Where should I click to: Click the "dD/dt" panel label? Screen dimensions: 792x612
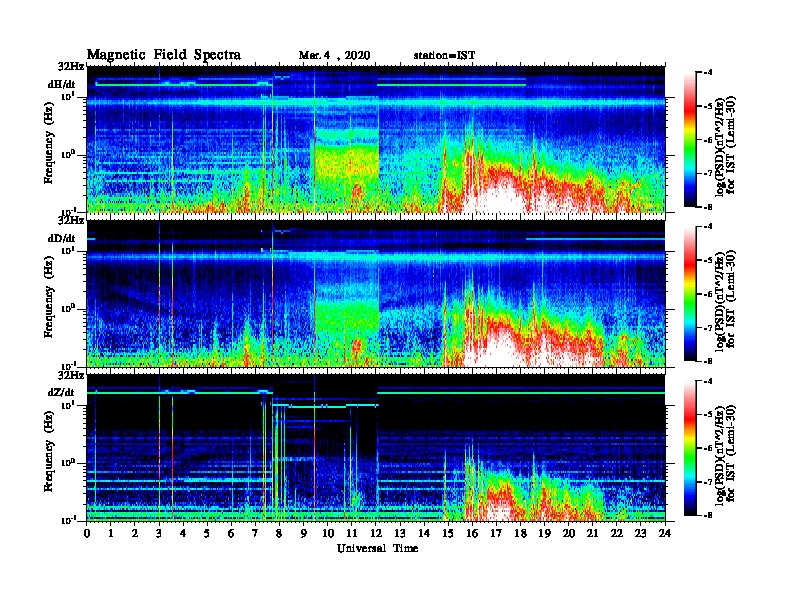(62, 238)
